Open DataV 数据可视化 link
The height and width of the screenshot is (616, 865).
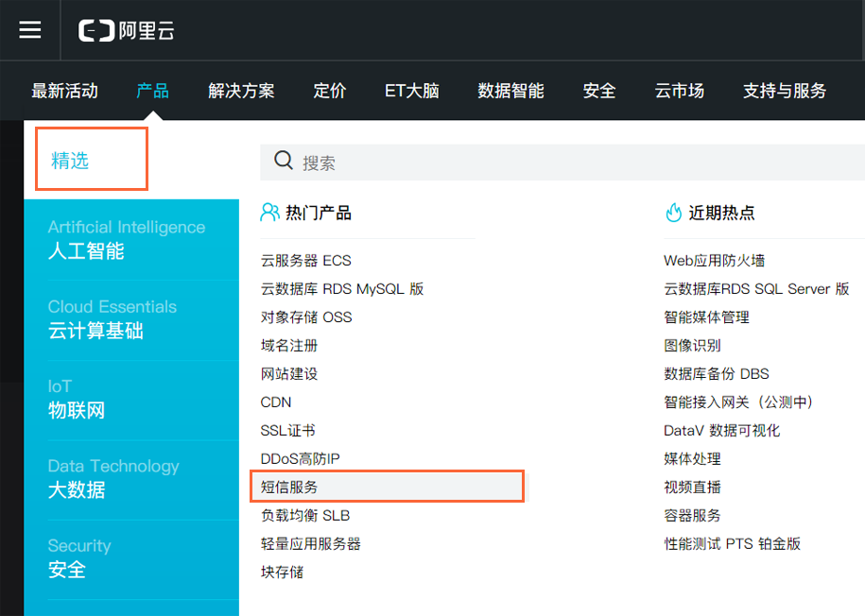pyautogui.click(x=721, y=430)
